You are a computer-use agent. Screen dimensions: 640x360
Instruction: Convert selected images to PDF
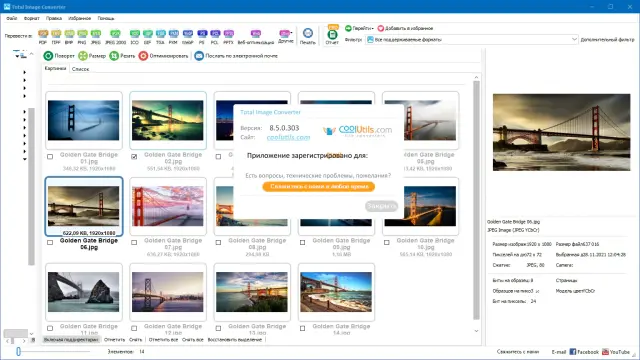[43, 36]
